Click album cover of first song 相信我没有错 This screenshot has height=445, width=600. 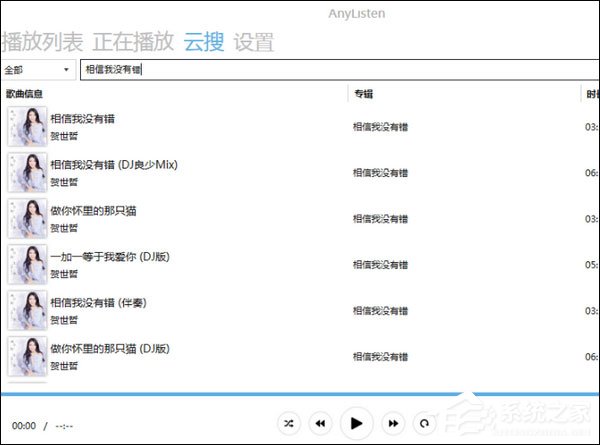(27, 127)
